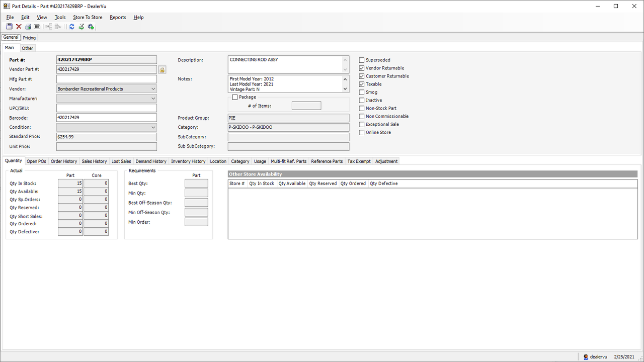Open the Store To Store menu
644x362 pixels.
pyautogui.click(x=88, y=17)
